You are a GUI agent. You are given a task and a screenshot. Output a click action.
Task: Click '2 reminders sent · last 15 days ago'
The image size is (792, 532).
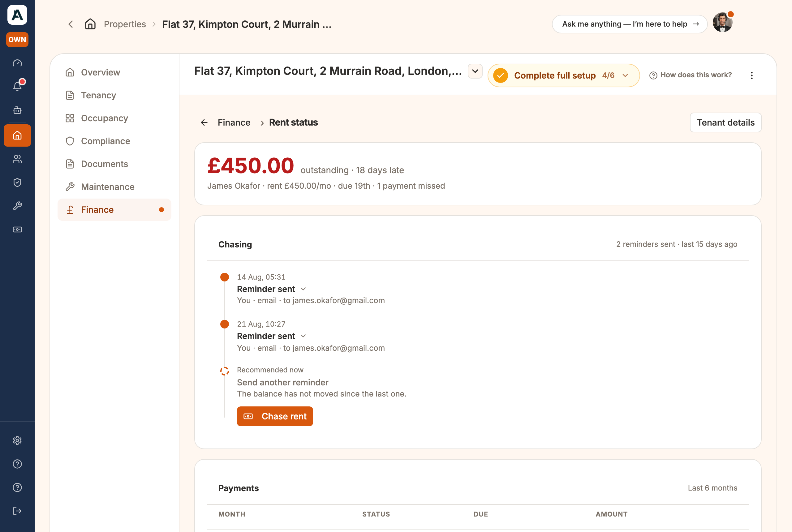pyautogui.click(x=677, y=244)
